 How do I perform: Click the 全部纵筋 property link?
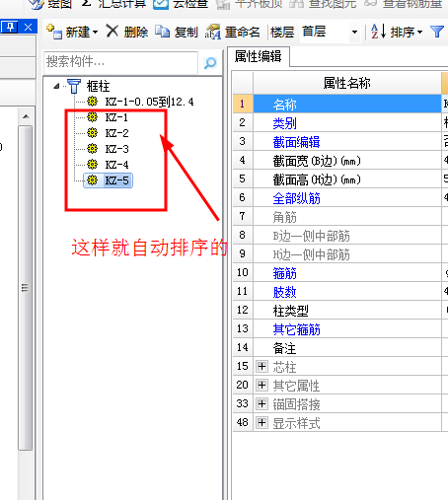296,198
